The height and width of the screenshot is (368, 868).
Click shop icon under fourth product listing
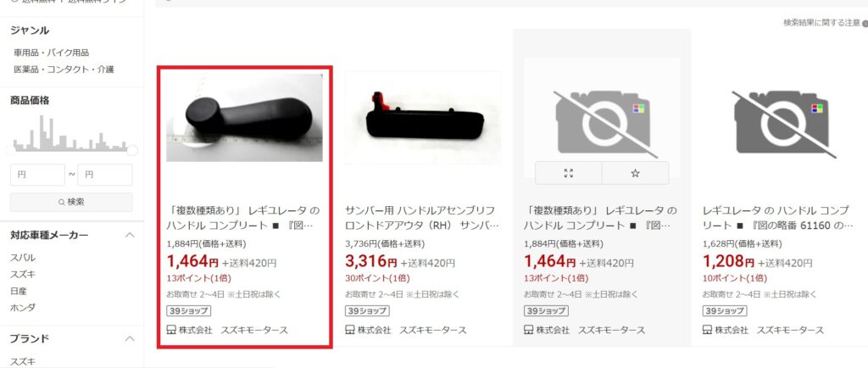[x=708, y=330]
